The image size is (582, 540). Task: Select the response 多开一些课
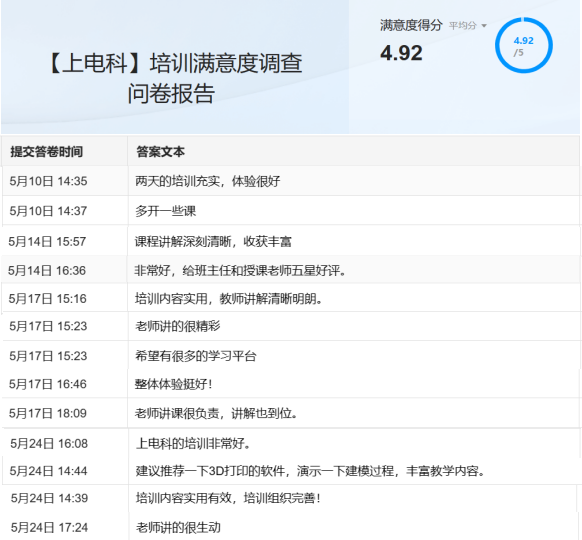(165, 211)
